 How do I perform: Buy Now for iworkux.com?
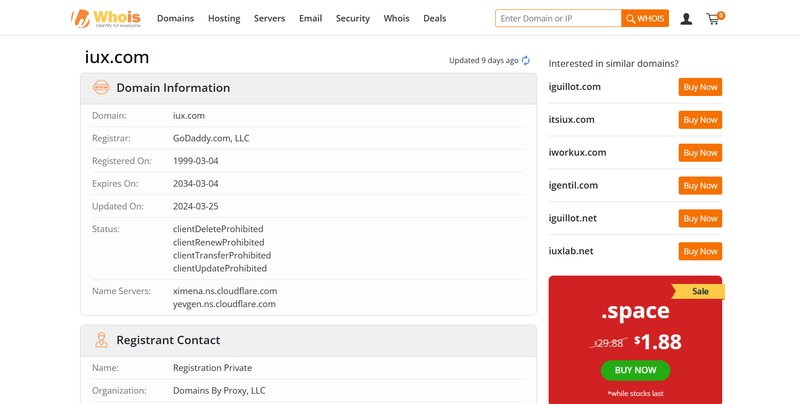click(700, 153)
